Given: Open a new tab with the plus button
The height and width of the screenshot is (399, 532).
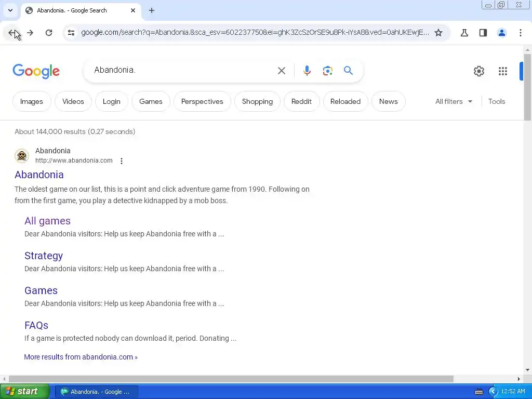Looking at the screenshot, I should click(x=152, y=10).
